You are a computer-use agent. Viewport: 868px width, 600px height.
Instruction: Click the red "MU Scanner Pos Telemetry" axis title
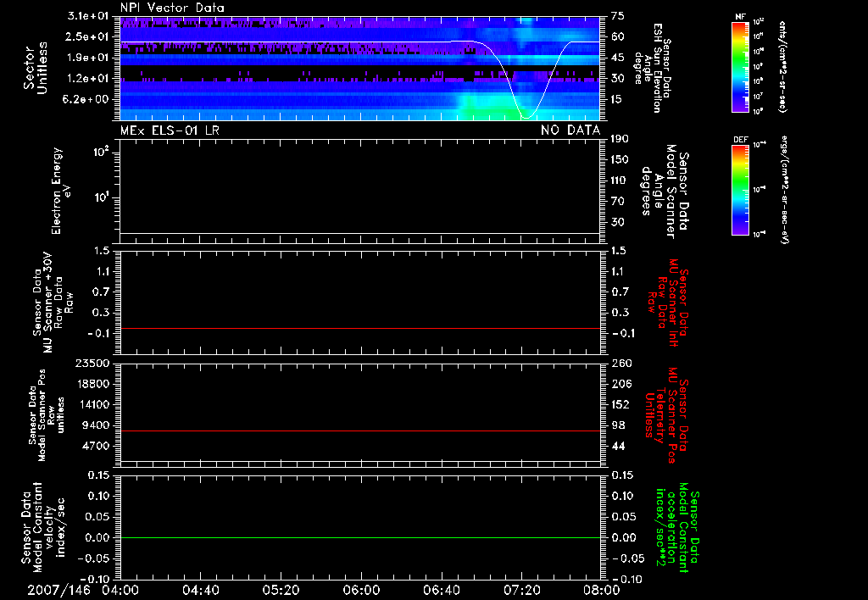click(x=667, y=415)
